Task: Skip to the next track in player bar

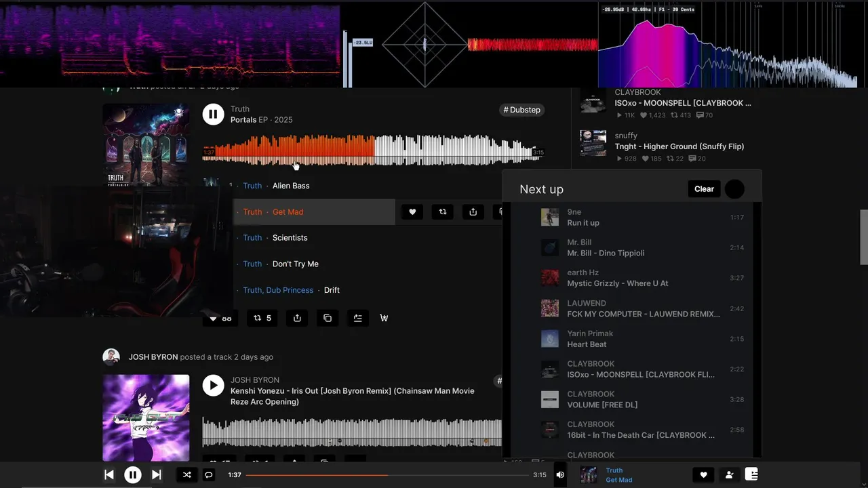Action: tap(156, 475)
